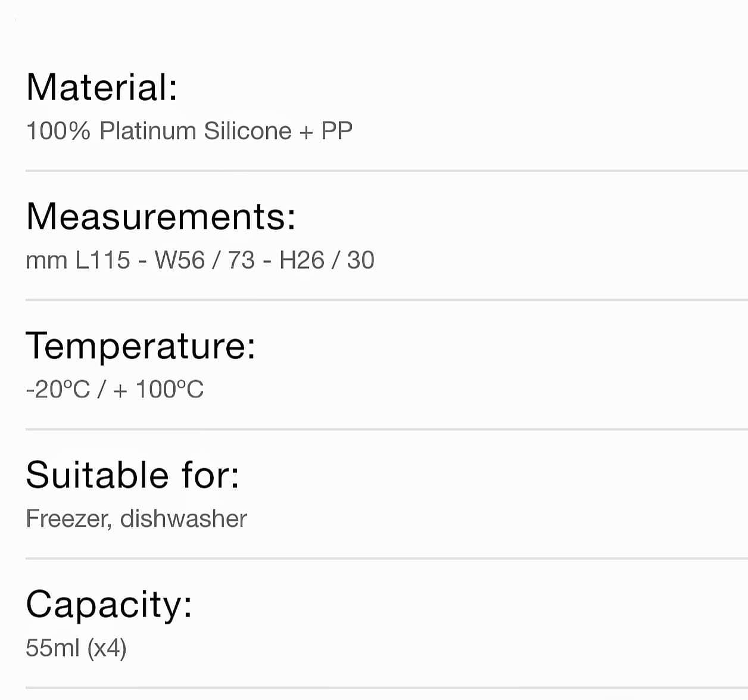Image resolution: width=748 pixels, height=700 pixels.
Task: Click the H26 / 30 height value
Action: pos(327,260)
